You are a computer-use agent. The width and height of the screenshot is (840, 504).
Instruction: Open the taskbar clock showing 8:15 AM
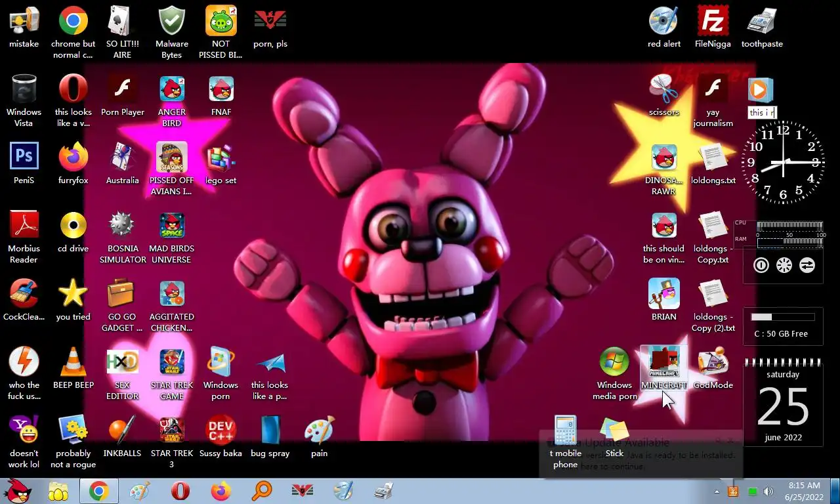(x=805, y=491)
